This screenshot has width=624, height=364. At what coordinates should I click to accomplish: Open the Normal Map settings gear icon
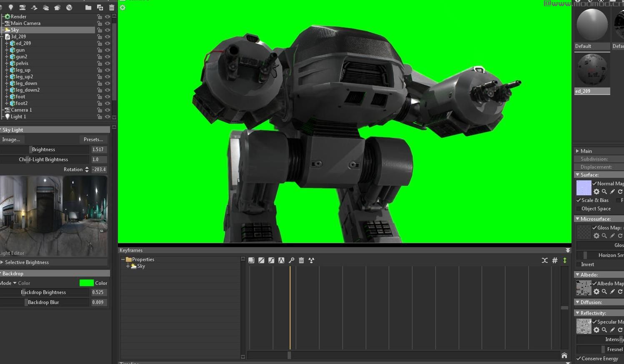[x=596, y=192]
